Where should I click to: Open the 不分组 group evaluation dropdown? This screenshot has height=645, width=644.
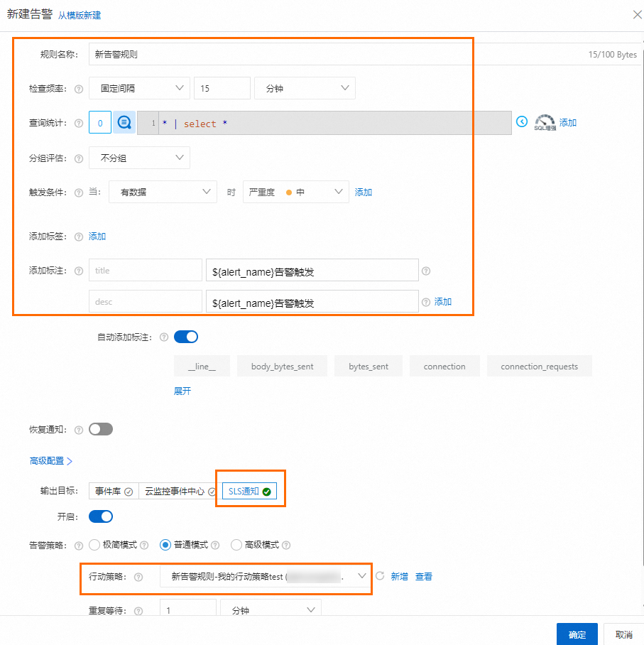[x=139, y=158]
